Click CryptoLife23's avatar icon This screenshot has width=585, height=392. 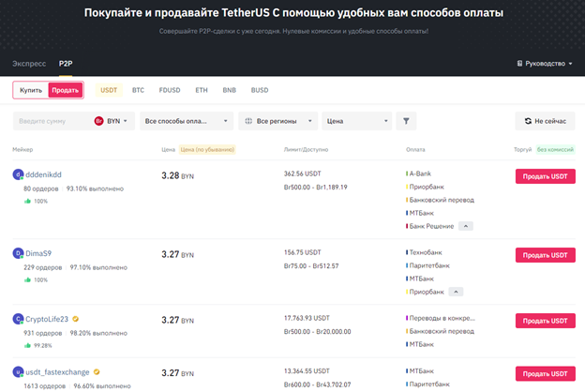coord(18,319)
